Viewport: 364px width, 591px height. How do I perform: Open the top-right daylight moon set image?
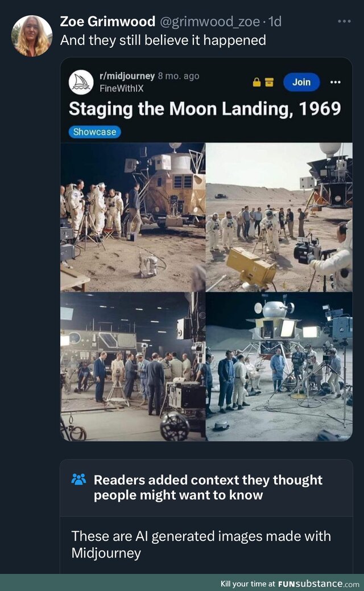[279, 216]
